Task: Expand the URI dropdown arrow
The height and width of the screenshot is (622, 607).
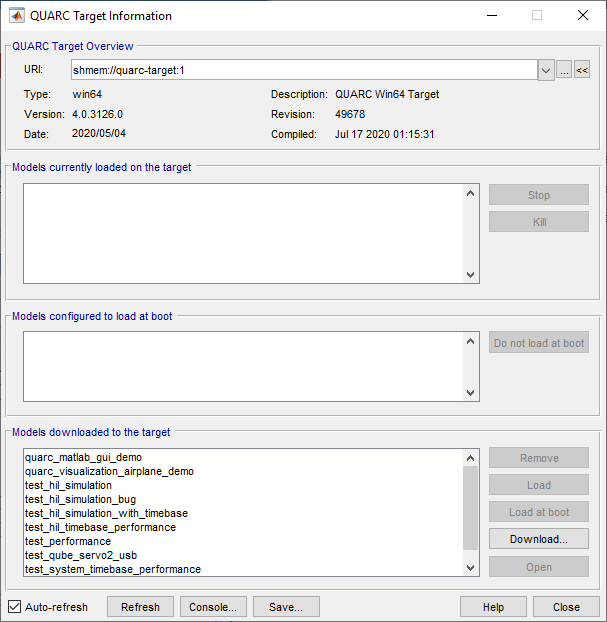Action: click(546, 70)
